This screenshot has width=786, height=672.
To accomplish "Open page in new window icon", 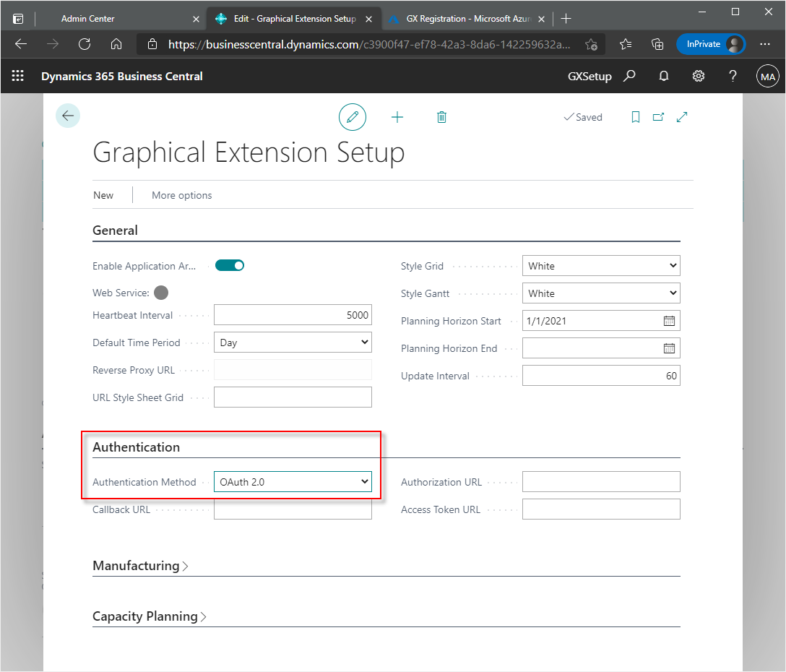I will 658,117.
